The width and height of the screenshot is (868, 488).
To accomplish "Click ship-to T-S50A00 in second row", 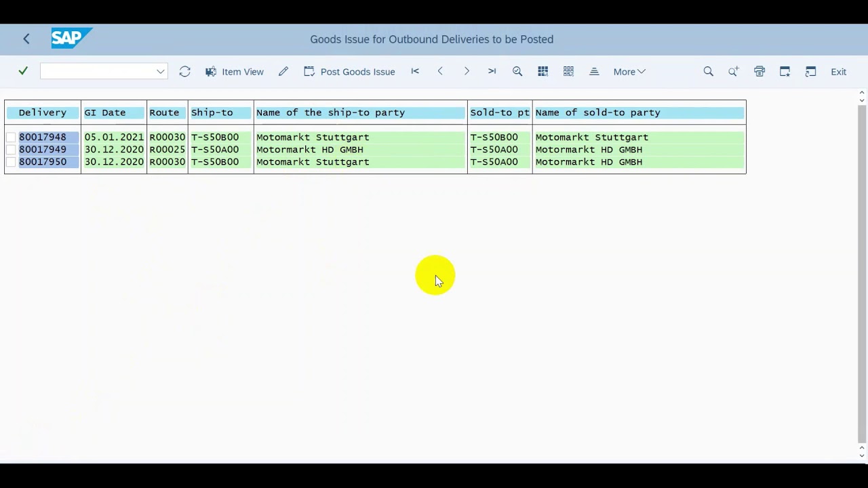I will coord(215,149).
